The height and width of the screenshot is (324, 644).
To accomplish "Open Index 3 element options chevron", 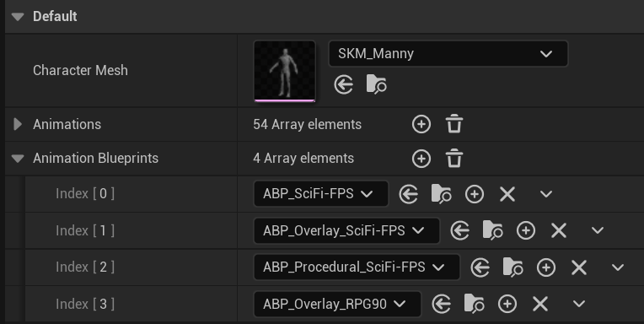I will pyautogui.click(x=579, y=305).
